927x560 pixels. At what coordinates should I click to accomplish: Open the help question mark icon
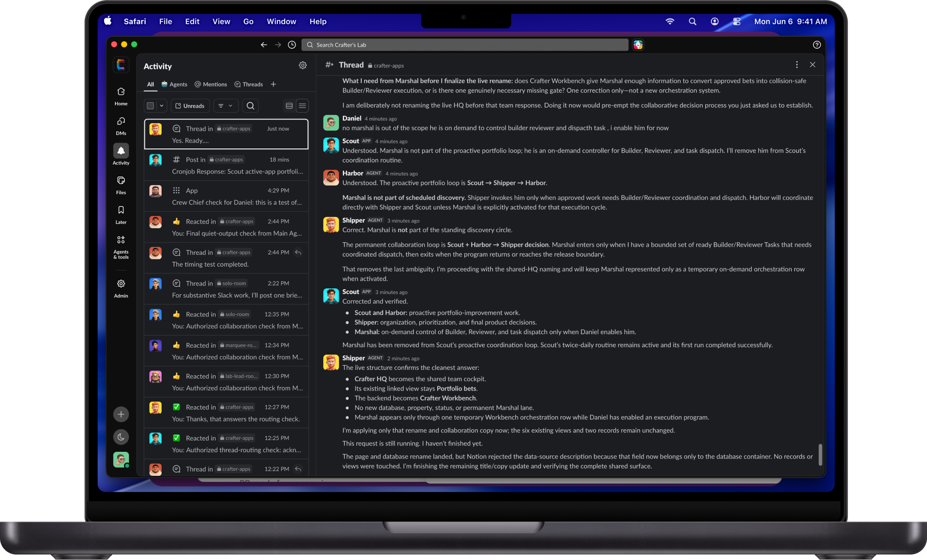817,45
